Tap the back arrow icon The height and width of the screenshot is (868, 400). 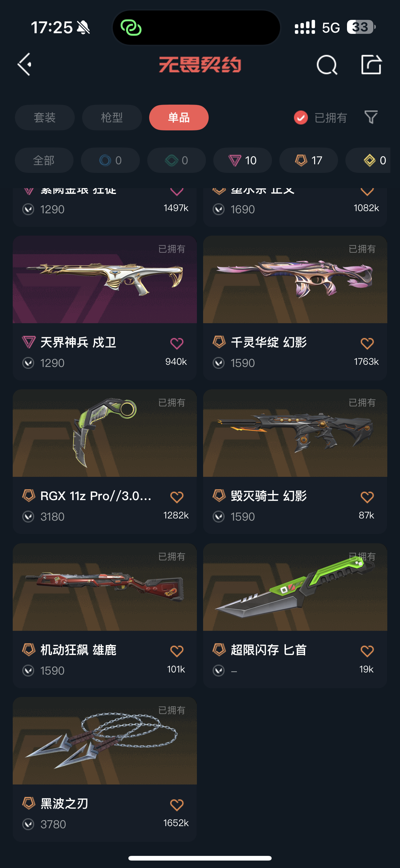[x=24, y=64]
